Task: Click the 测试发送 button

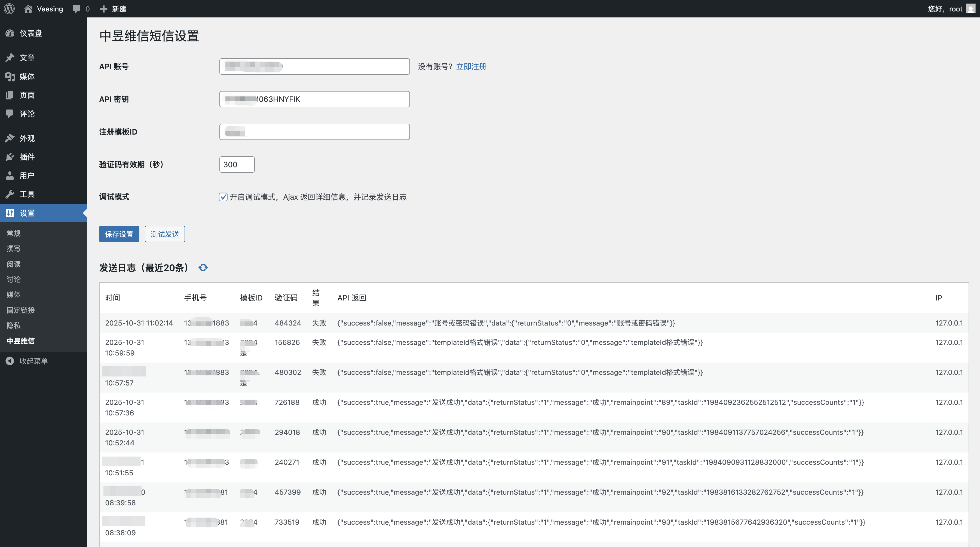Action: click(165, 234)
